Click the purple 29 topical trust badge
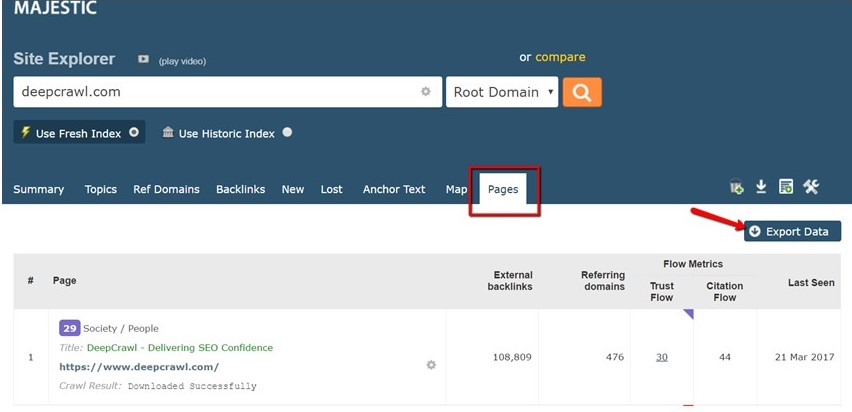Screen dimensions: 852x412 click(x=70, y=328)
